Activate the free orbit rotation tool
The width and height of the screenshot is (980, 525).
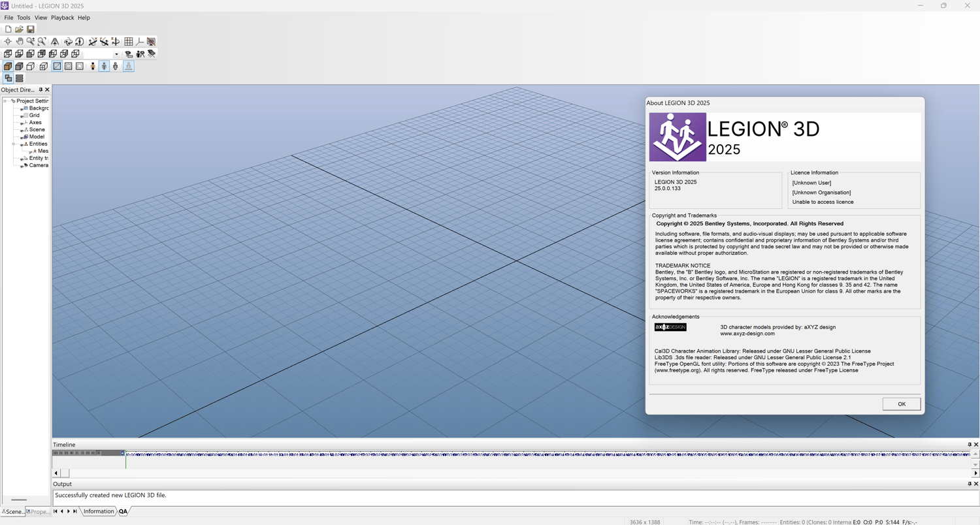[68, 42]
